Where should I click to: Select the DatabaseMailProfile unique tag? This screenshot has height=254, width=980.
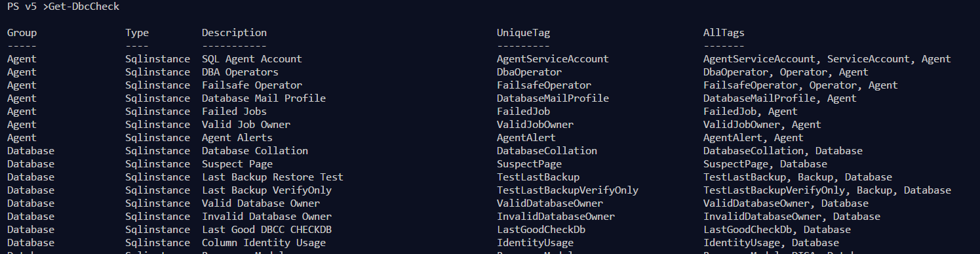553,98
